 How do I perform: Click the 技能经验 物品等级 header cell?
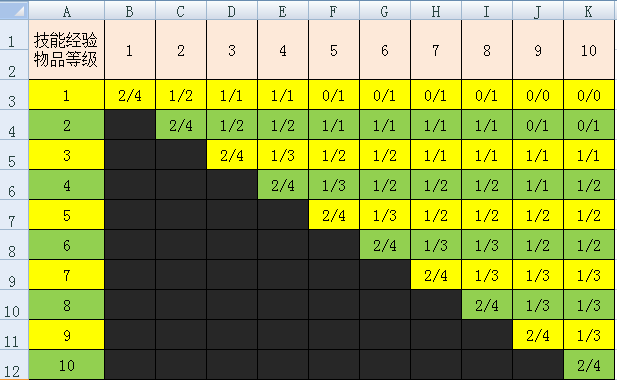[x=67, y=50]
